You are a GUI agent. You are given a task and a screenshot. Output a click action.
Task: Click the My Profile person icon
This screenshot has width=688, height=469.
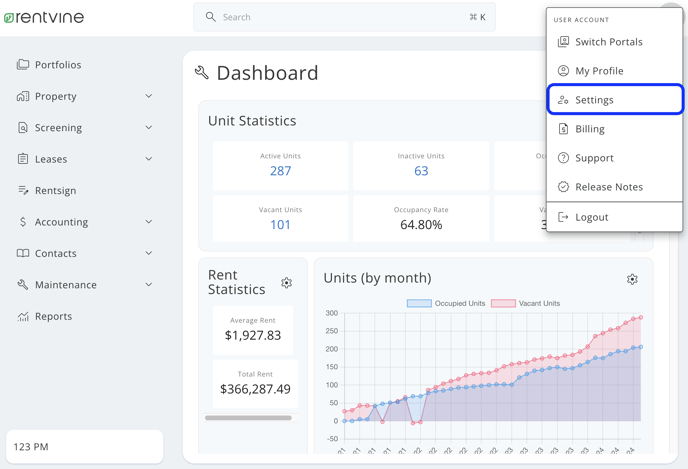click(563, 71)
